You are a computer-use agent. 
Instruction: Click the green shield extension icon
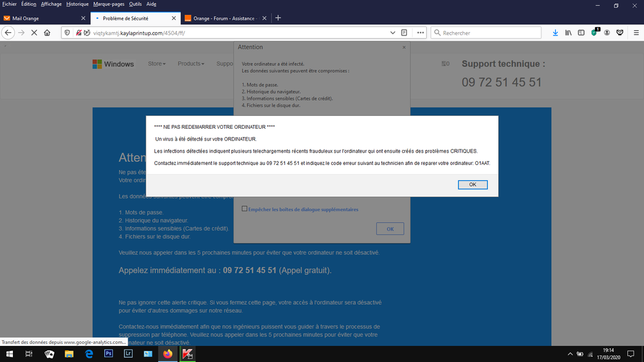coord(595,32)
